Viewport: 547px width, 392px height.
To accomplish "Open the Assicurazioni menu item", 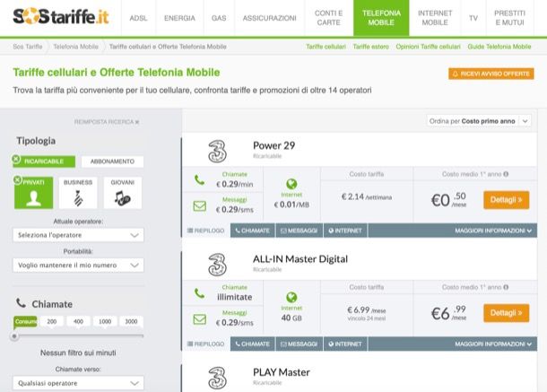I will (x=269, y=18).
